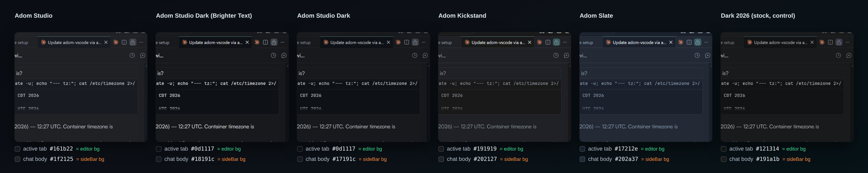Toggle green lock icon in Adom Kickstand preview

pos(557,42)
